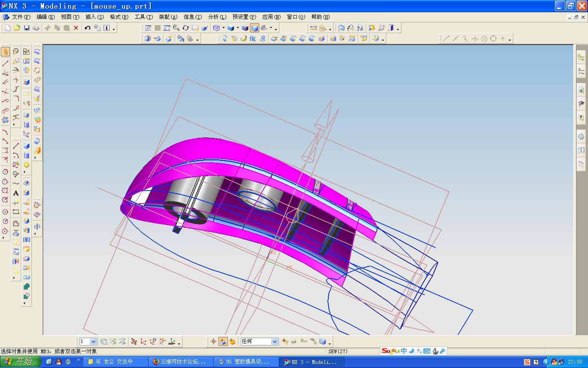Image resolution: width=588 pixels, height=368 pixels.
Task: Click the yellow sphere primitive icon
Action: click(27, 165)
